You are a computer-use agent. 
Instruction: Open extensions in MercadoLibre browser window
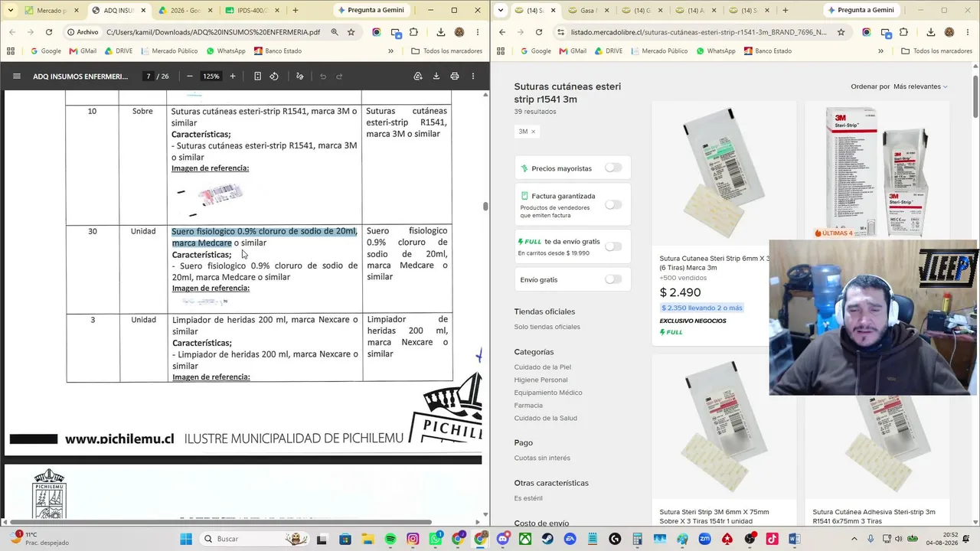coord(904,32)
